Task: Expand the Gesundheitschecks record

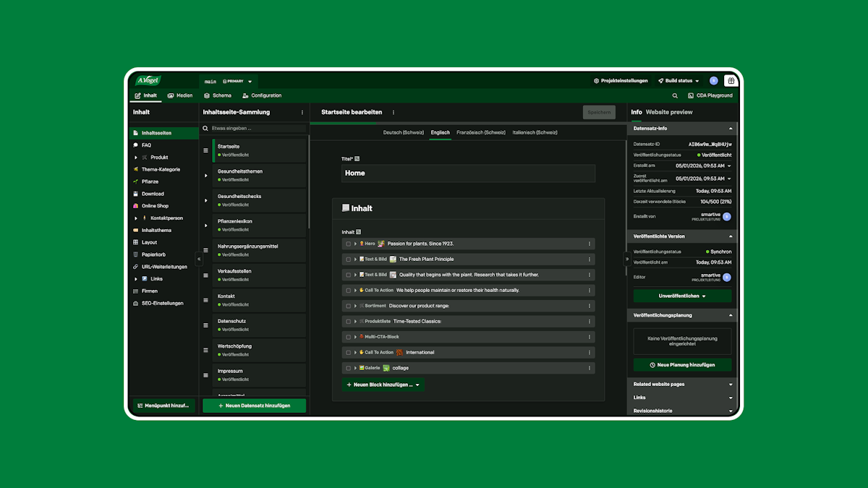Action: point(205,200)
